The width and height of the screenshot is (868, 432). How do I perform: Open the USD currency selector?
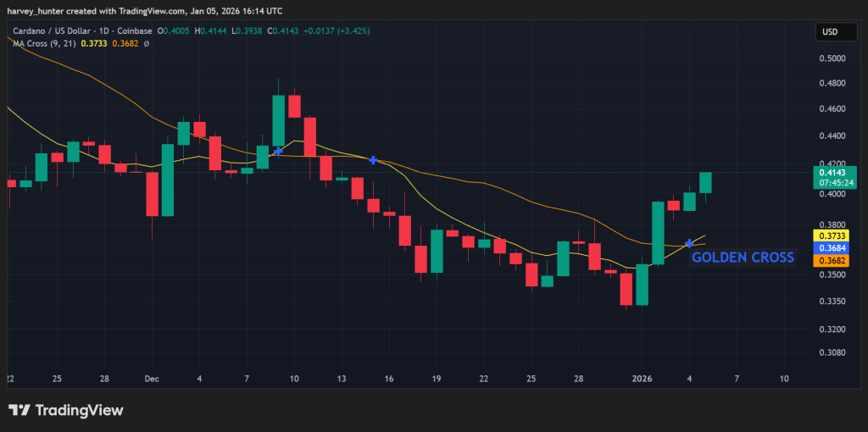[830, 32]
